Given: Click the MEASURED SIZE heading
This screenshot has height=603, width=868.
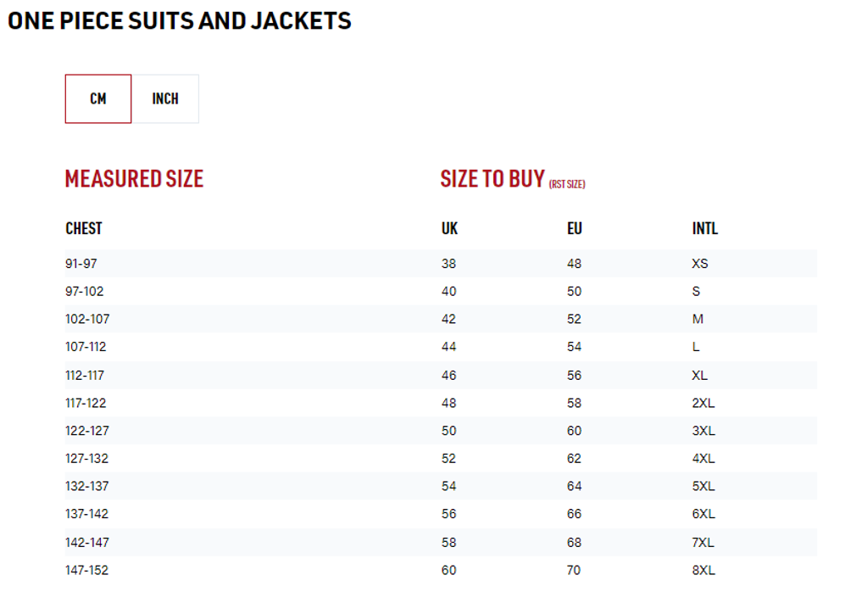Looking at the screenshot, I should pos(134,179).
